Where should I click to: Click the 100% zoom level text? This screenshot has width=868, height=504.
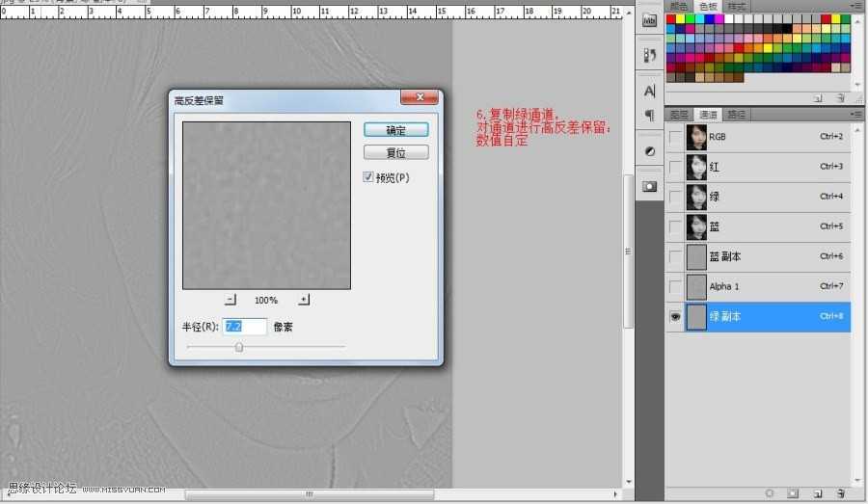[x=266, y=300]
